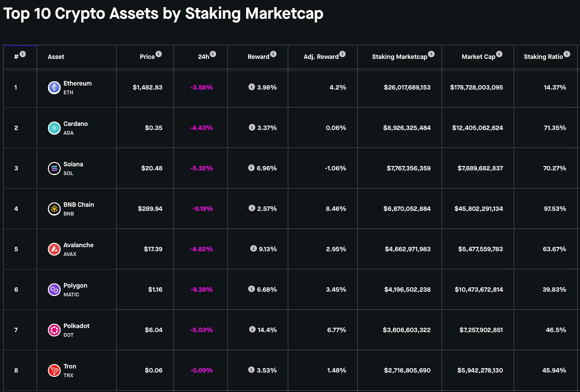
Task: Sort by Staking Ratio column header
Action: tap(543, 57)
